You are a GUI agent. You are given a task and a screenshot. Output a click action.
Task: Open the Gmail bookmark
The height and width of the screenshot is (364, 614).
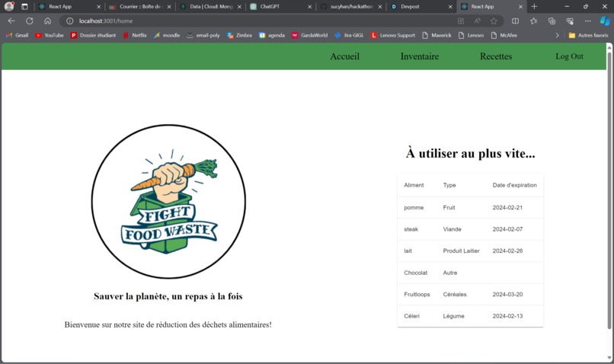tap(17, 35)
